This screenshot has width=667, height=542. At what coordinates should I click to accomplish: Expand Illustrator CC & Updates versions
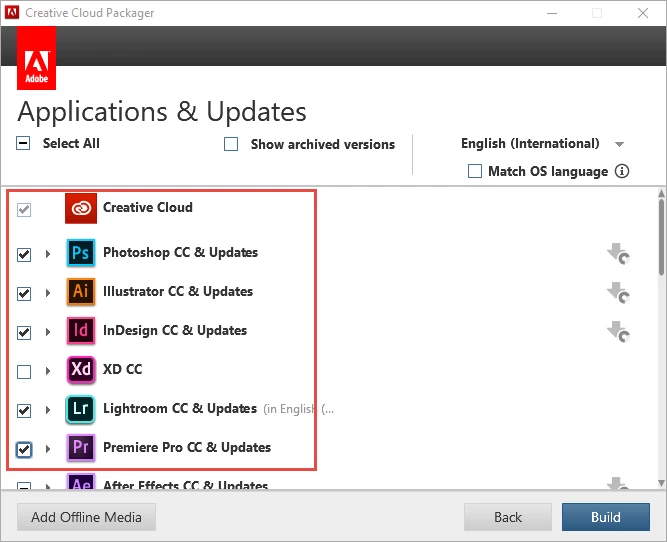48,293
